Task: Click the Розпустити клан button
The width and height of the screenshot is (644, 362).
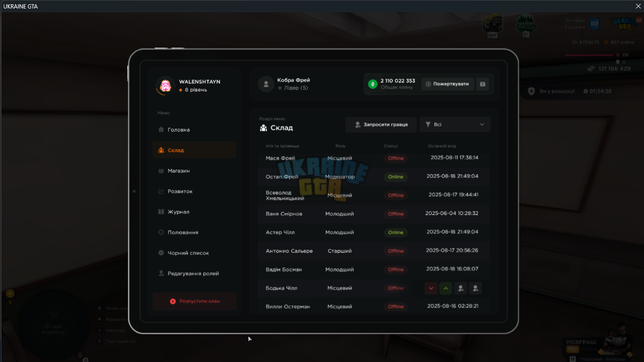Action: click(x=195, y=301)
